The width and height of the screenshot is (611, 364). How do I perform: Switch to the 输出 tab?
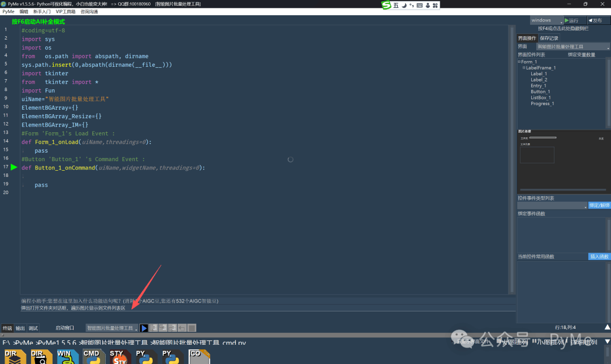point(20,328)
